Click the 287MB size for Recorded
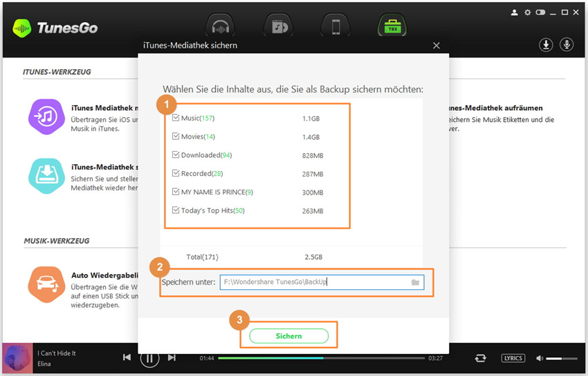Screen dimensions: 588x376 [x=313, y=174]
